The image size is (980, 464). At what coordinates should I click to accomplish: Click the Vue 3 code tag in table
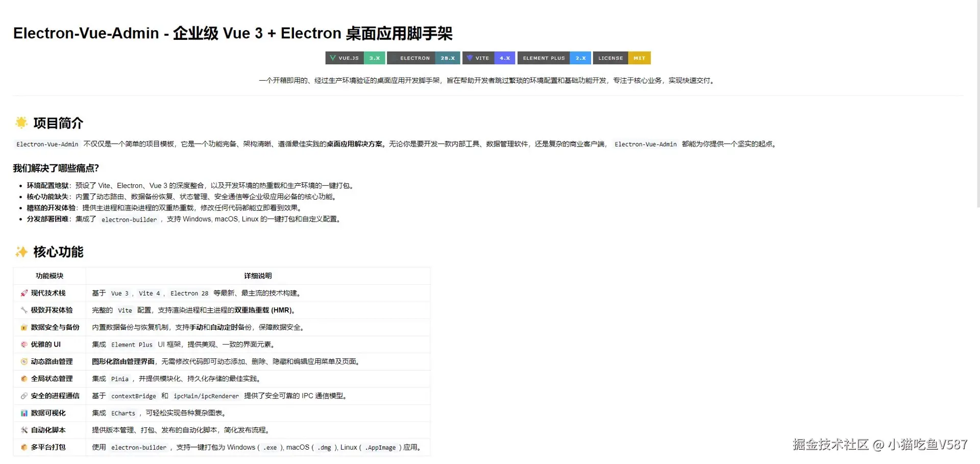point(120,294)
